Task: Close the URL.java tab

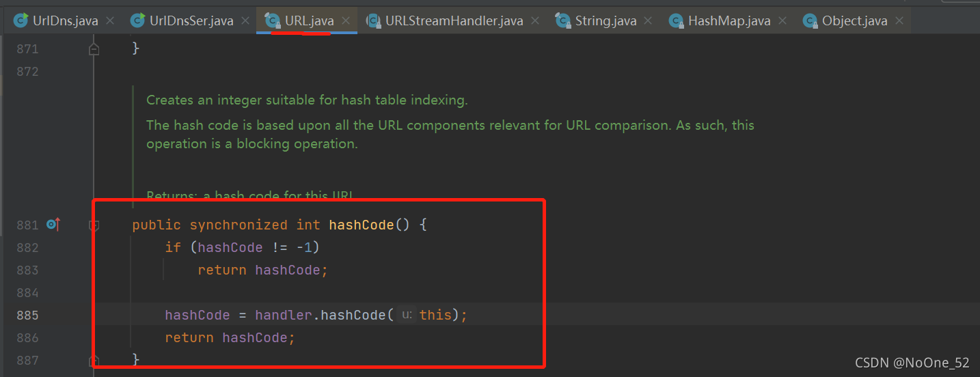Action: [346, 21]
